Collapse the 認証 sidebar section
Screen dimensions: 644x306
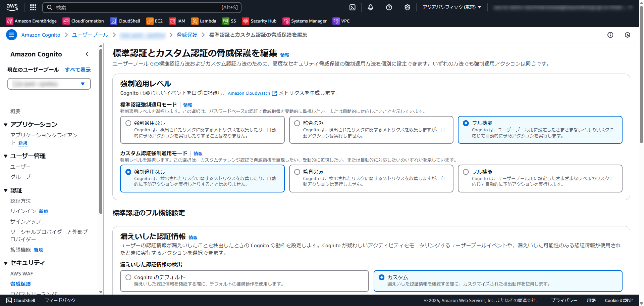click(6, 190)
